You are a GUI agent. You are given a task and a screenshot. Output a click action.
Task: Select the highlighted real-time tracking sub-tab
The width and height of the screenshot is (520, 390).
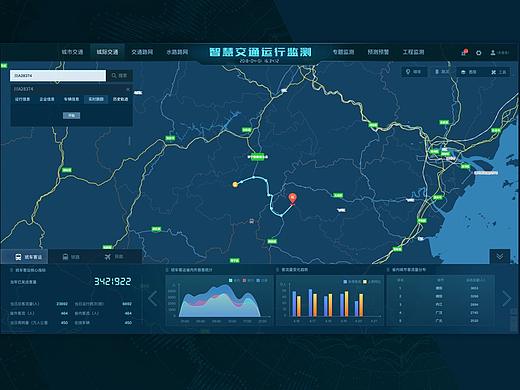[x=96, y=99]
